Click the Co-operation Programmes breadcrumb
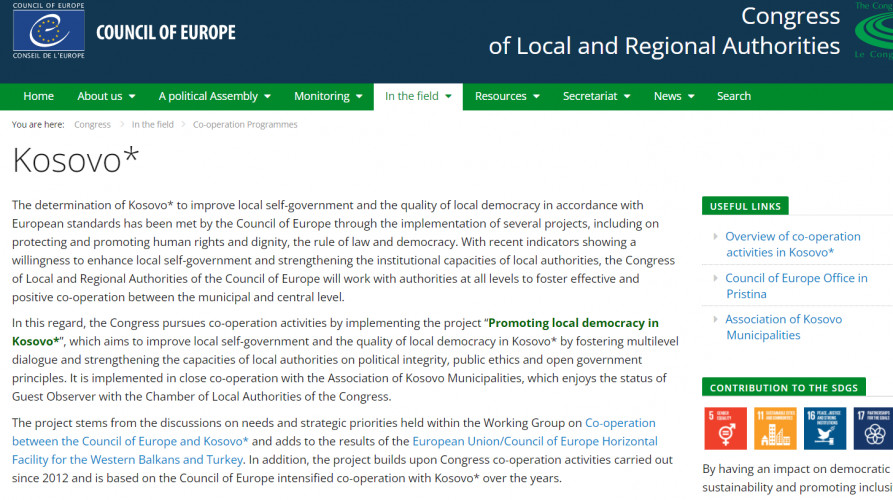The height and width of the screenshot is (500, 893). pos(245,125)
